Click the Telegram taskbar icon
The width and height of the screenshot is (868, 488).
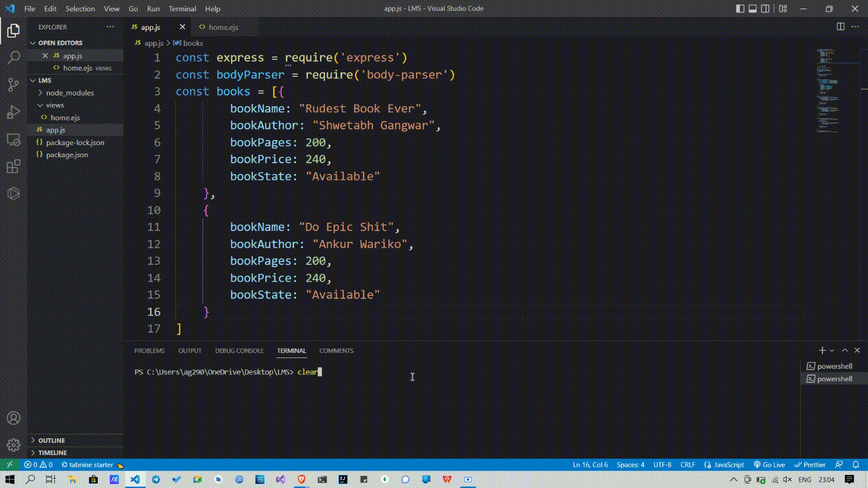click(156, 480)
